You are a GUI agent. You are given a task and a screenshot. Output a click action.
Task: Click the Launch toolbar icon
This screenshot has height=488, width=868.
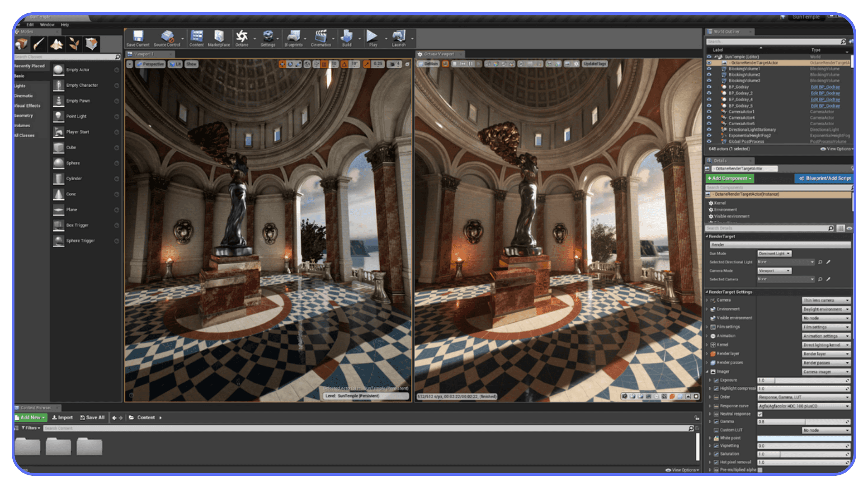pos(398,38)
